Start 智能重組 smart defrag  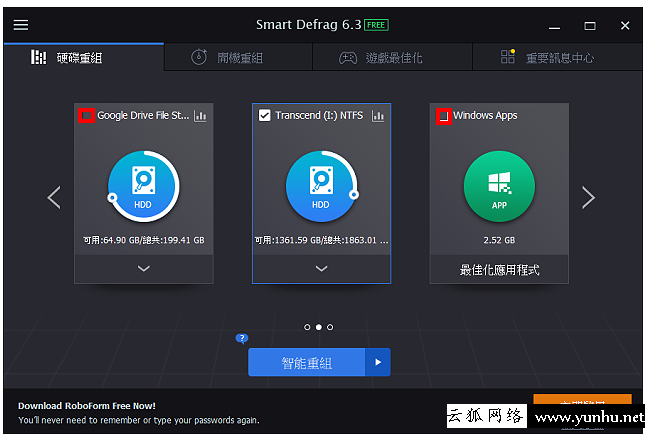coord(306,363)
